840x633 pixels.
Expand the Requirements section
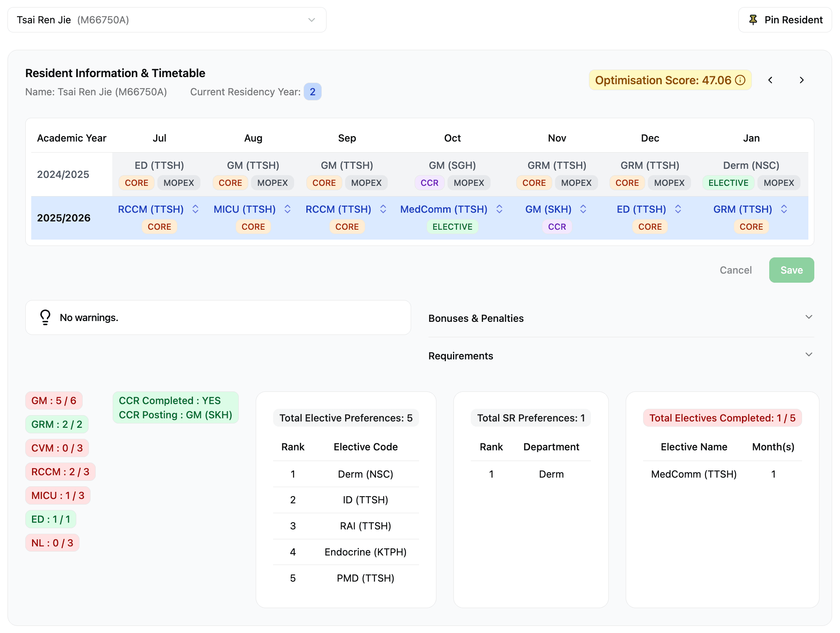pyautogui.click(x=621, y=356)
